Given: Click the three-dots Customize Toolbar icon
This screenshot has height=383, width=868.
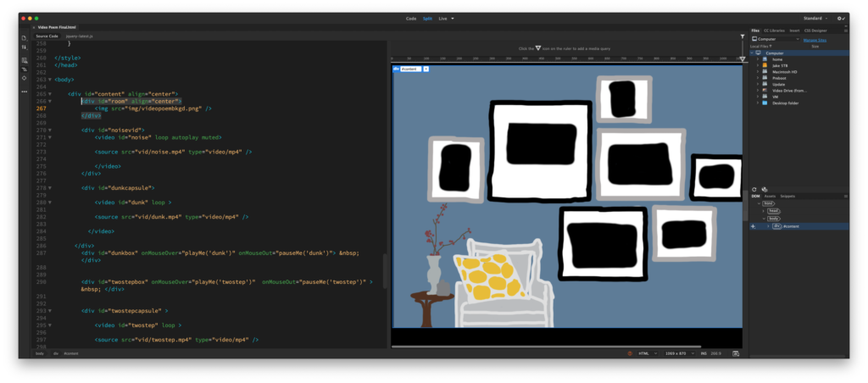Looking at the screenshot, I should point(24,91).
